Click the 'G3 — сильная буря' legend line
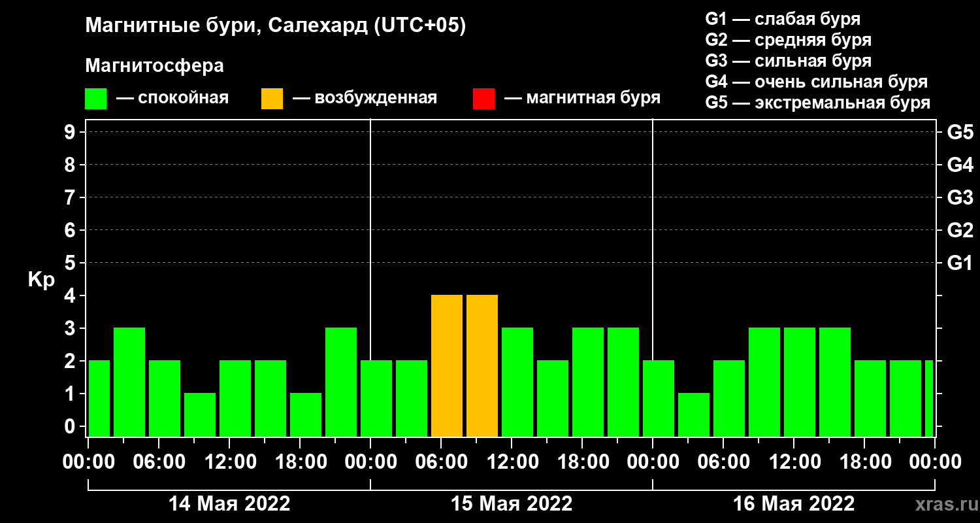Image resolution: width=980 pixels, height=523 pixels. 788,61
